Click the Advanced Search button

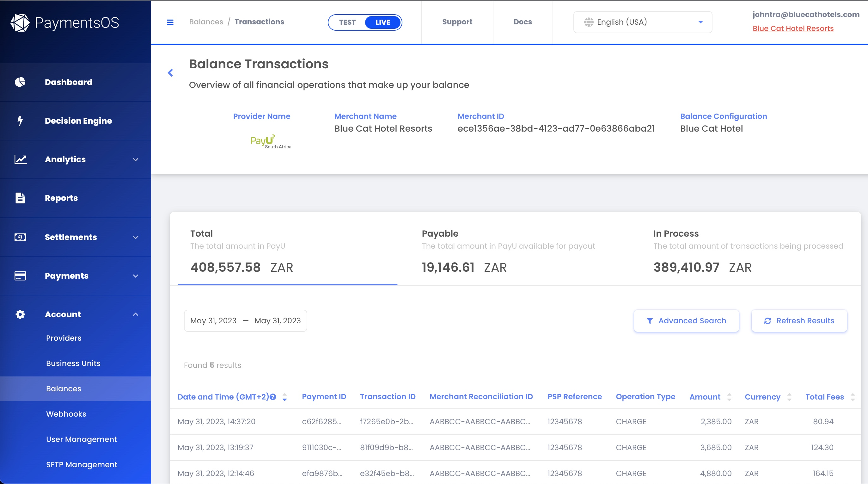[686, 320]
